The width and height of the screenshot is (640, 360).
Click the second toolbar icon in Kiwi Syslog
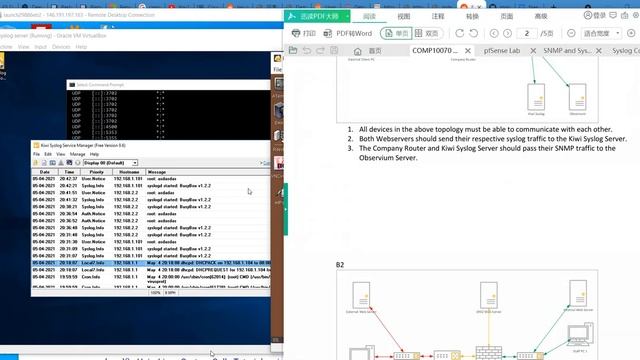[x=44, y=163]
